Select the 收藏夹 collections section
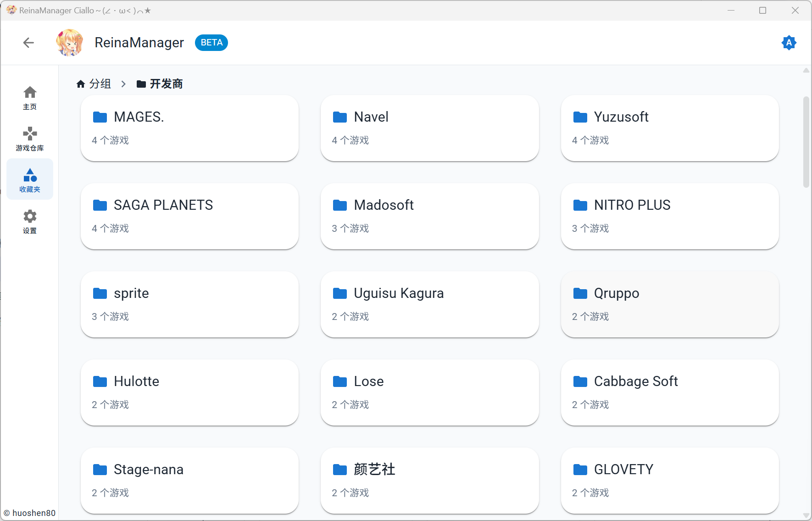Image resolution: width=812 pixels, height=521 pixels. click(x=30, y=179)
